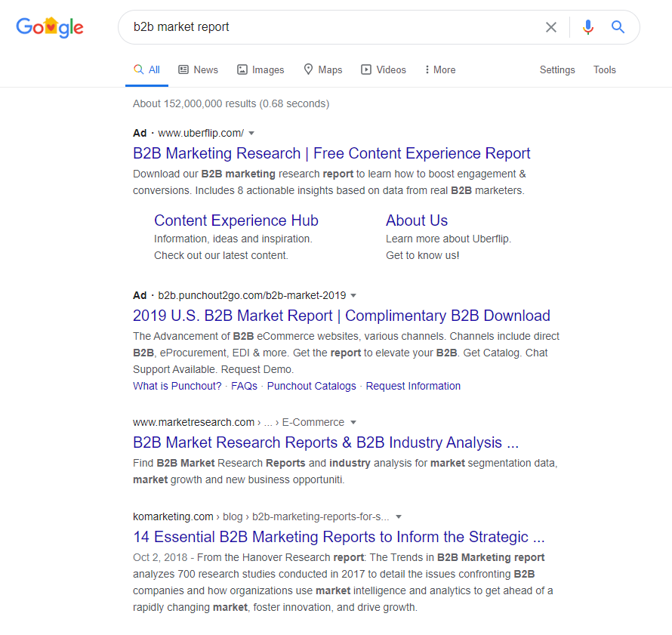Image resolution: width=672 pixels, height=635 pixels.
Task: Click the blue search magnifier icon
Action: click(618, 27)
